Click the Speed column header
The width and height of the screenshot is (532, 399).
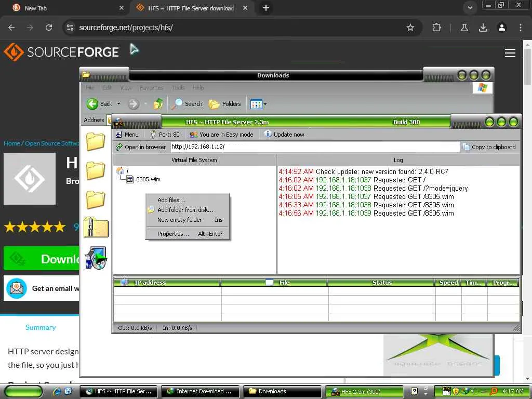448,282
